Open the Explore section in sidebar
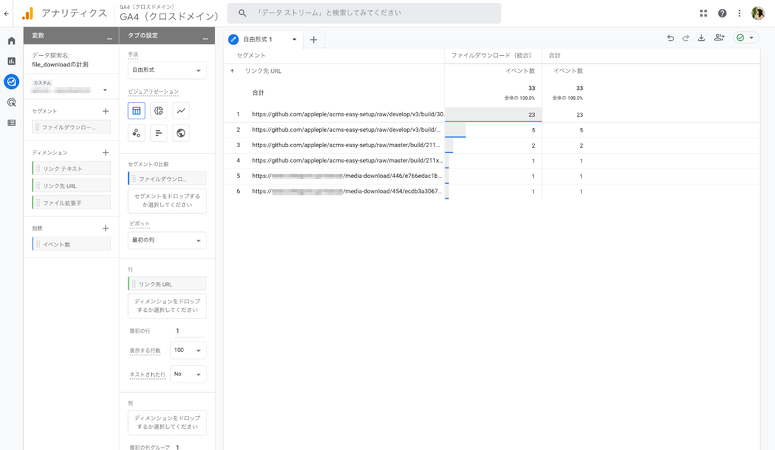Image resolution: width=775 pixels, height=450 pixels. tap(12, 82)
